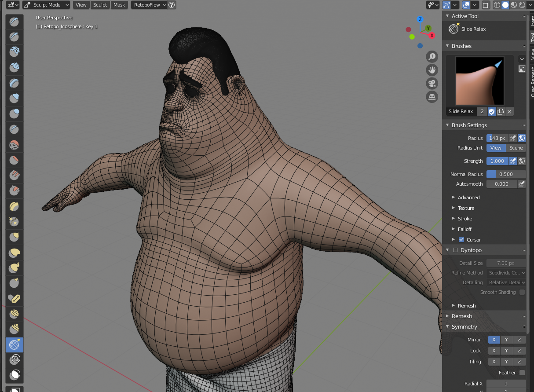Open the Sculpt menu
The height and width of the screenshot is (392, 534).
click(x=100, y=5)
